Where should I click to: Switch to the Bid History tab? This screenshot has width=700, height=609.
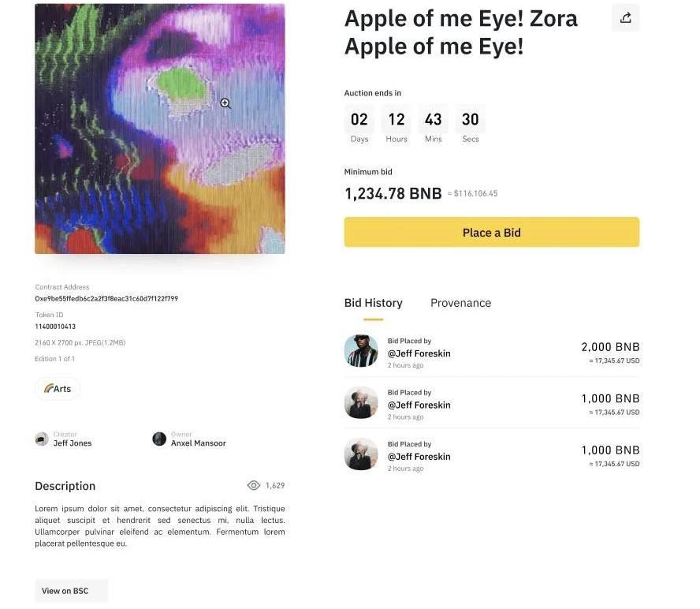[373, 303]
